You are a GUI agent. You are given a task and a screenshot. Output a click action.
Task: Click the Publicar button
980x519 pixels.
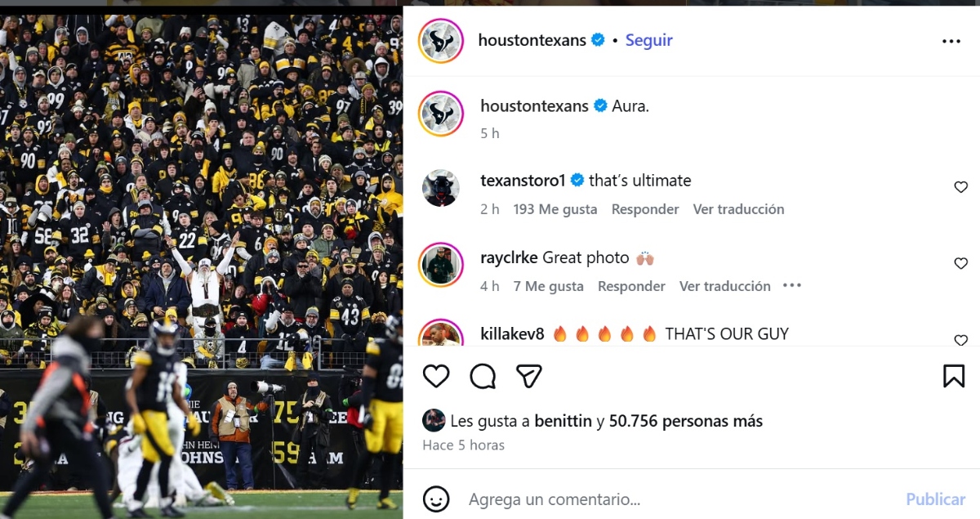tap(936, 499)
